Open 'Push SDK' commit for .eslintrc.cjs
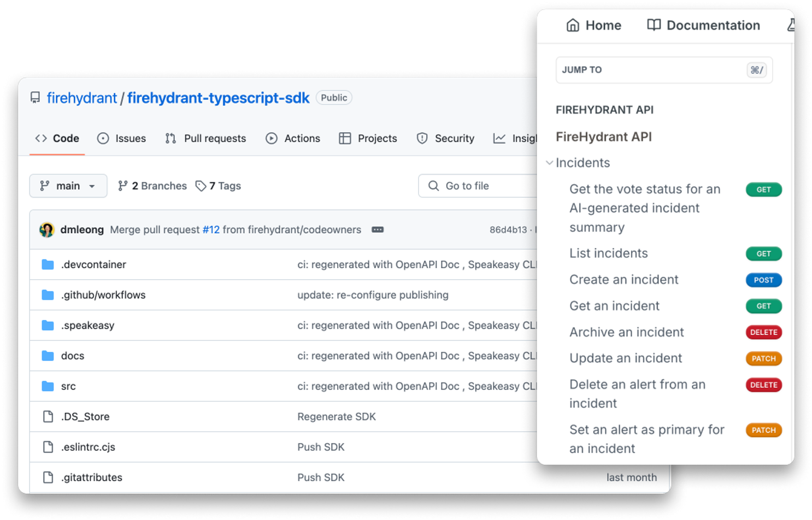Screen dimensions: 812x520 pos(321,447)
